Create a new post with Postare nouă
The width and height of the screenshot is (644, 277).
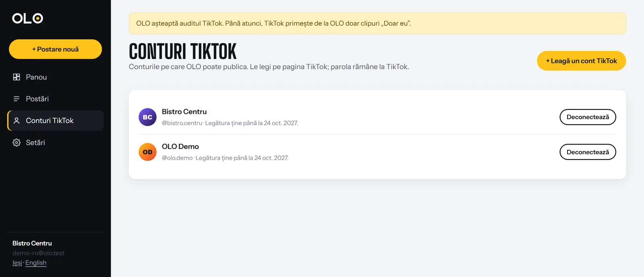pyautogui.click(x=56, y=49)
